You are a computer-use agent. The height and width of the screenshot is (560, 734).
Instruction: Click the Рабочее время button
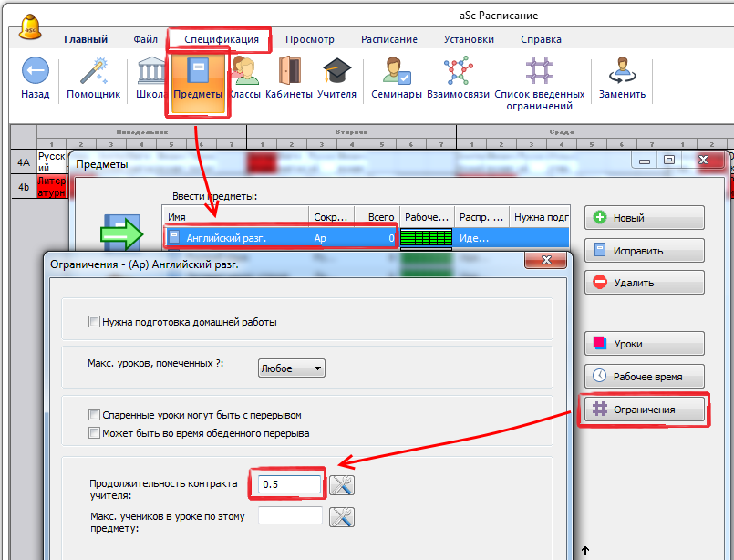pos(644,376)
